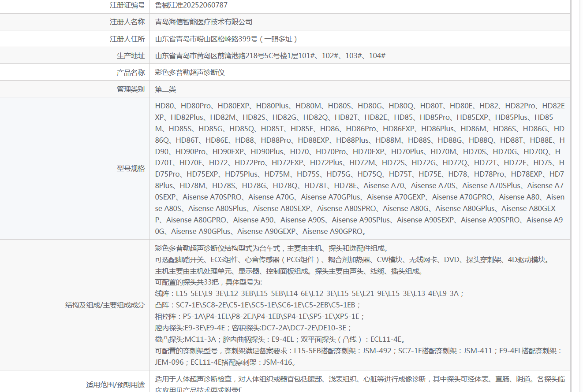
Task: Click the 产品名称 row label
Action: click(x=131, y=72)
